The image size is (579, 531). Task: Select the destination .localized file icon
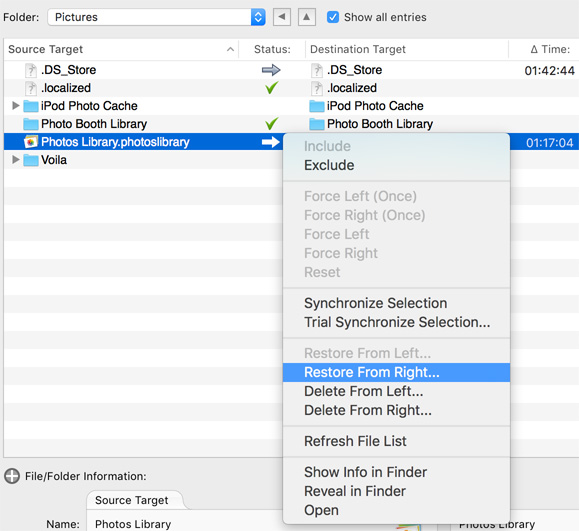click(316, 88)
